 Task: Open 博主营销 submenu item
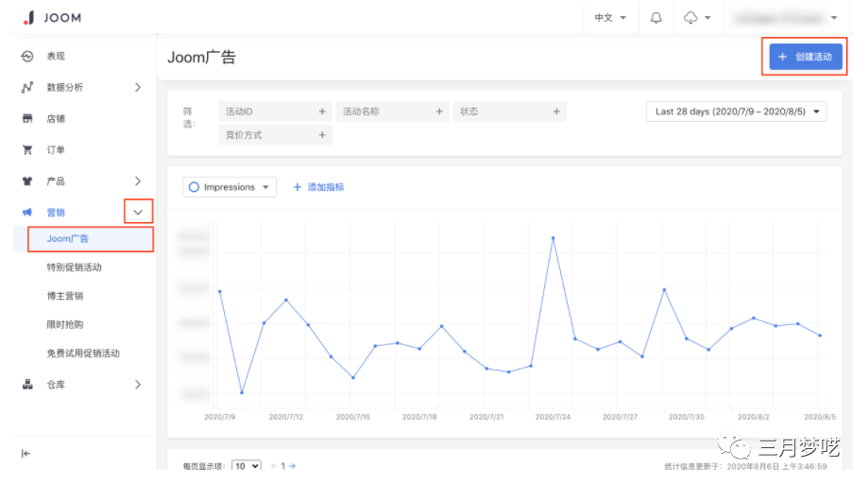tap(65, 296)
